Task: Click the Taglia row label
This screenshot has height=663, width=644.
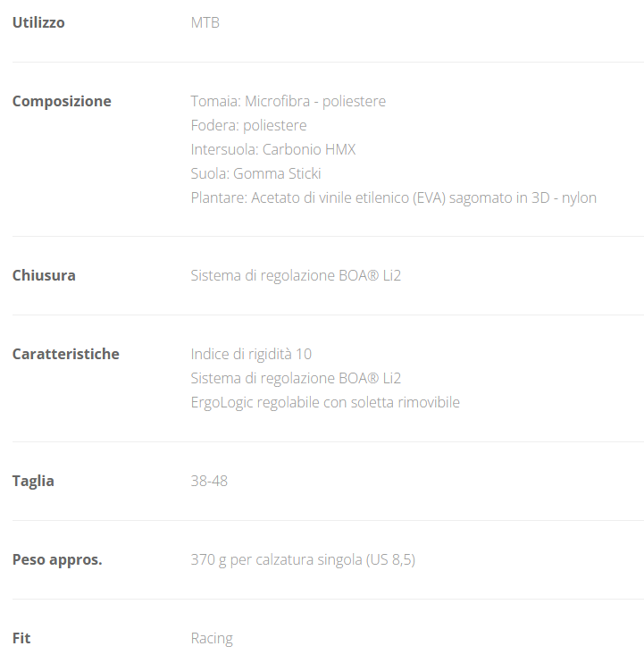Action: pos(33,481)
